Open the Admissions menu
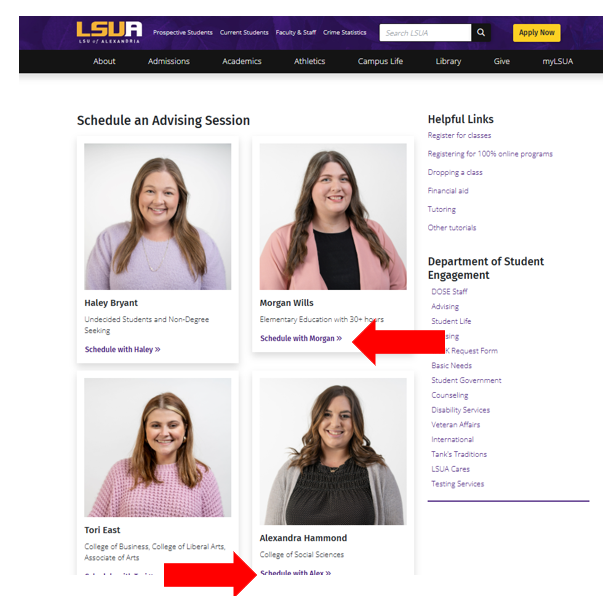 point(169,61)
